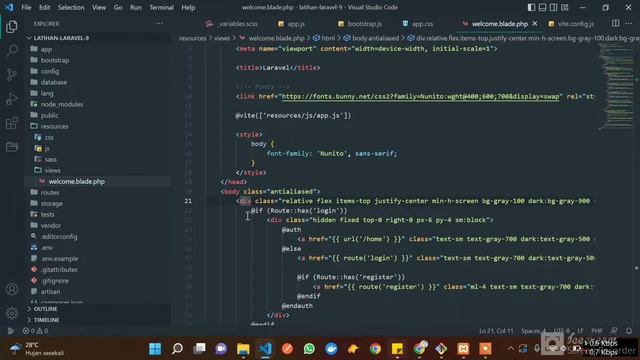Collapse the resources folder
The image size is (640, 360).
54,126
